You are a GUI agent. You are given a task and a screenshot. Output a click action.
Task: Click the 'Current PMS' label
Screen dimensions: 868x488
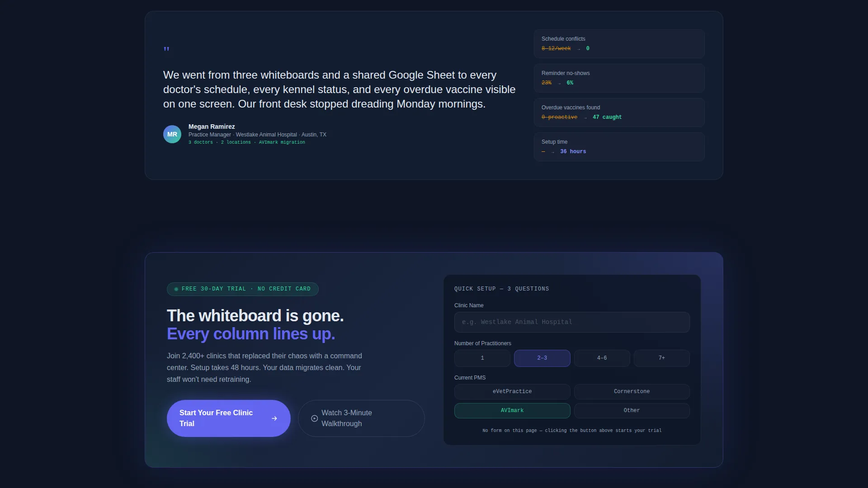point(470,378)
